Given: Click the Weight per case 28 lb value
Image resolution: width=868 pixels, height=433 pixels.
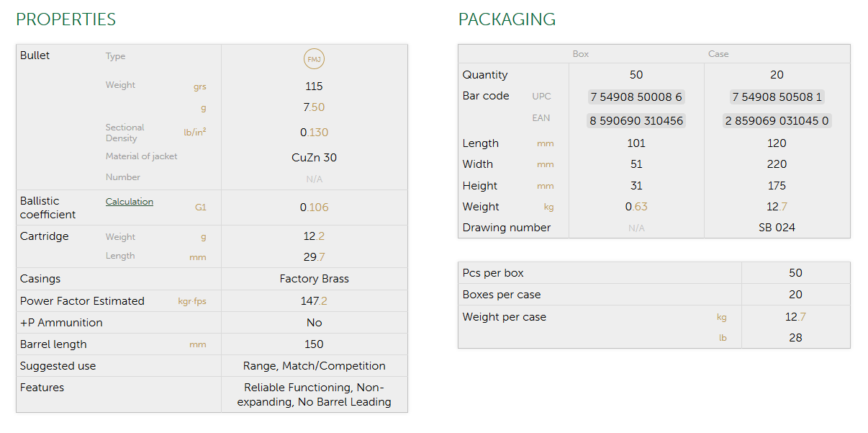Looking at the screenshot, I should coord(795,337).
